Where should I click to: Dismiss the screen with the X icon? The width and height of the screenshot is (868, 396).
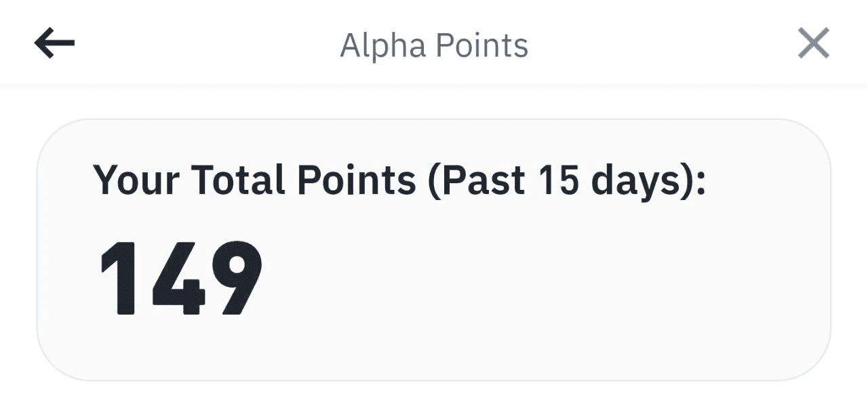[x=814, y=45]
